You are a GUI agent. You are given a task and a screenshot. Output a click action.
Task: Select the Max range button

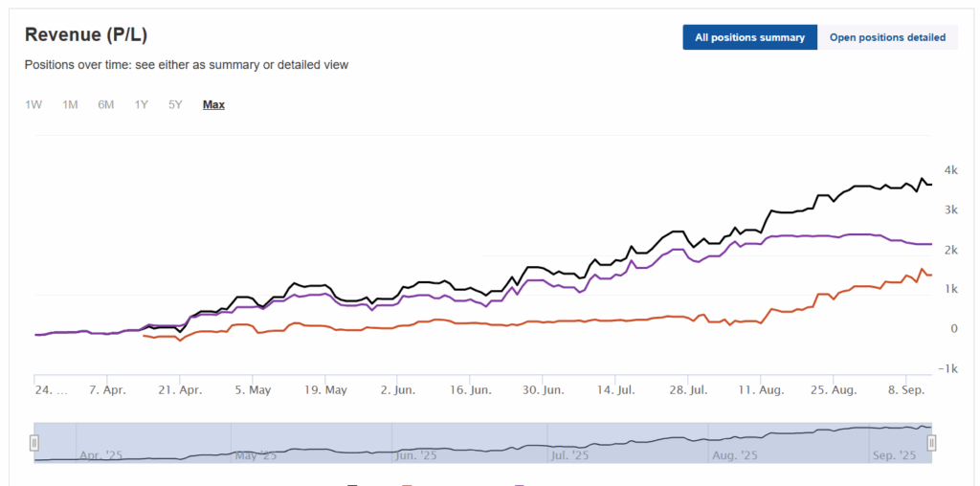pos(213,104)
